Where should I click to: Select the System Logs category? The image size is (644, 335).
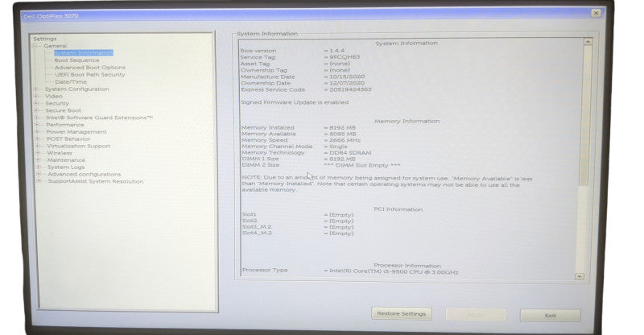(66, 167)
